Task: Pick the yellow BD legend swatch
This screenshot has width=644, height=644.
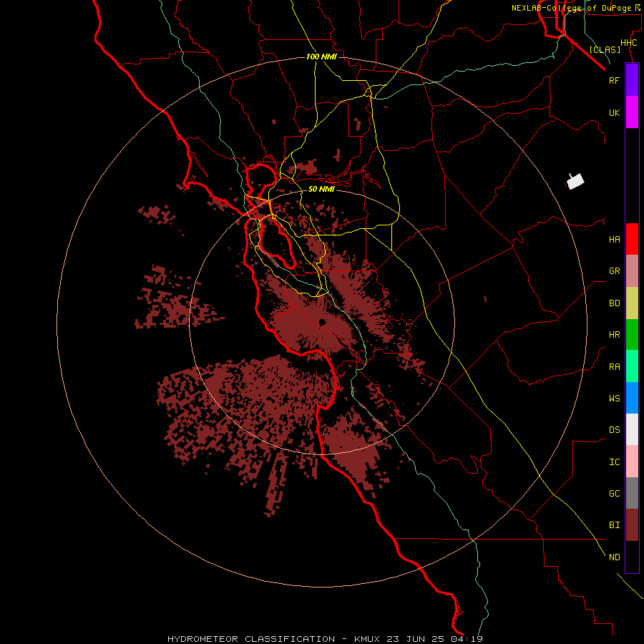Action: 632,303
